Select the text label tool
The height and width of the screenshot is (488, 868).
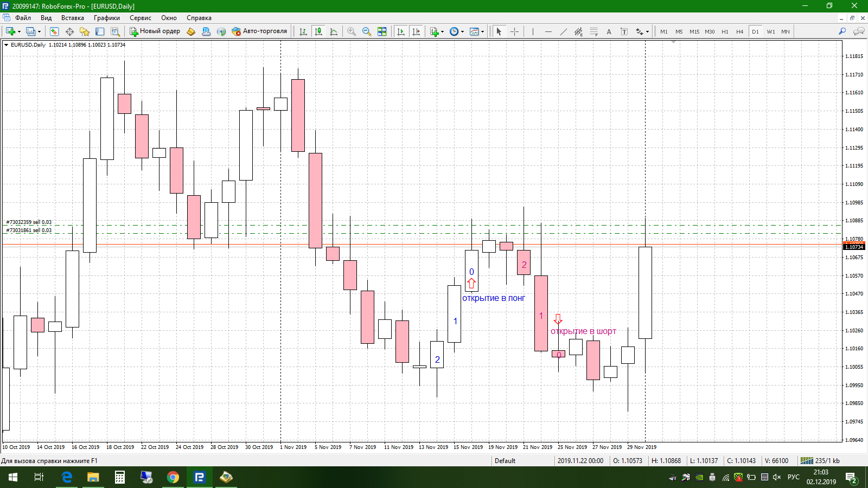(624, 31)
